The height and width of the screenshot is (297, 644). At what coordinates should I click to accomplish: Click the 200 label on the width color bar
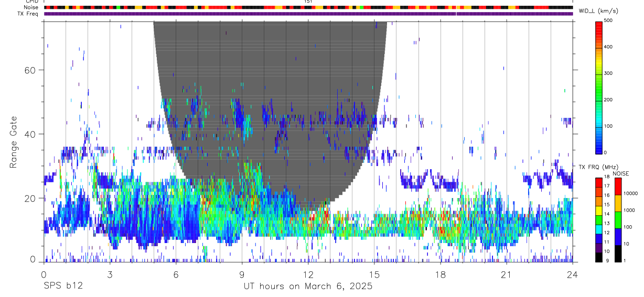608,100
